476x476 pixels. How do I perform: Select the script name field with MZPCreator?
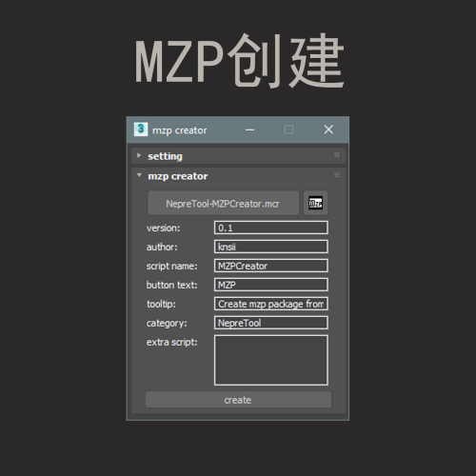271,266
